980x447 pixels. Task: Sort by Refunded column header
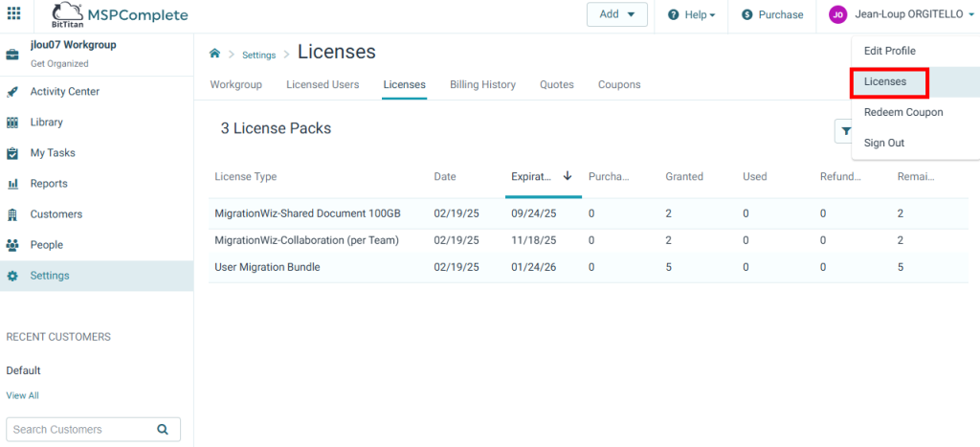840,177
